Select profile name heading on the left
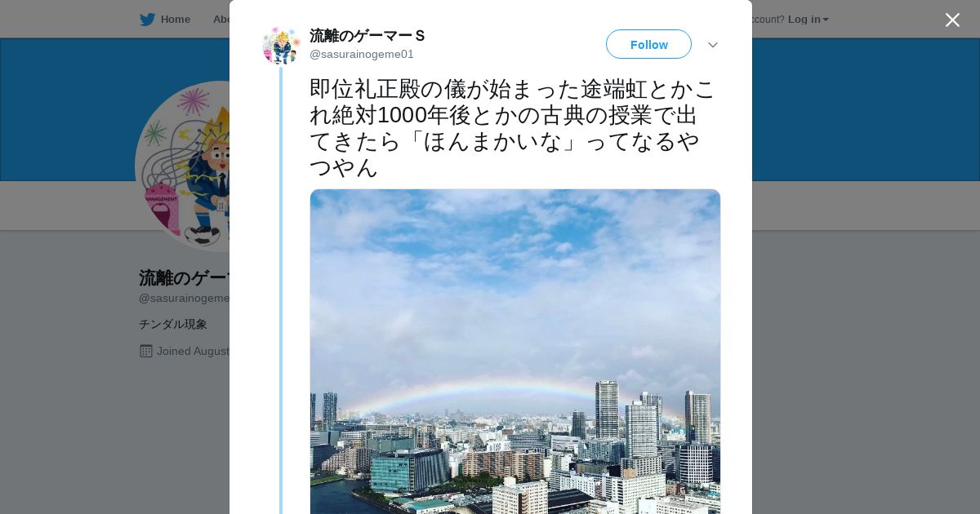The image size is (980, 514). (x=185, y=277)
